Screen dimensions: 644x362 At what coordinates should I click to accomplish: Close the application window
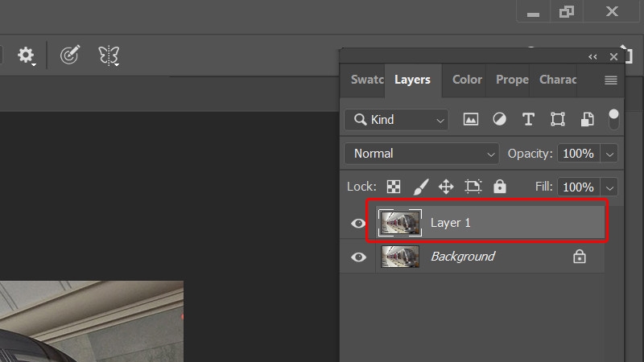click(612, 11)
